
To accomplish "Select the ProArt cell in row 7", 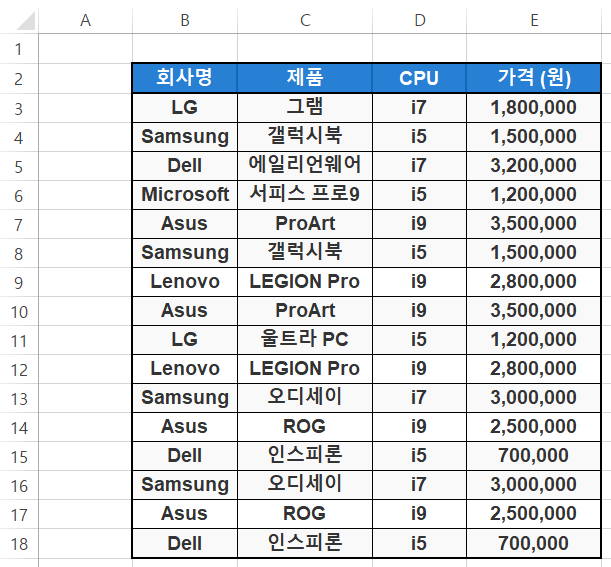I will coord(305,224).
